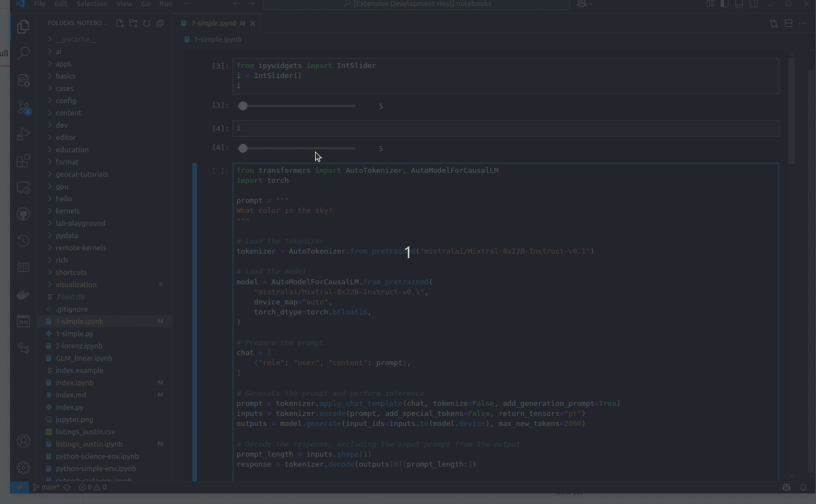Click the New File icon in Explorer header
This screenshot has width=816, height=504.
[x=120, y=23]
